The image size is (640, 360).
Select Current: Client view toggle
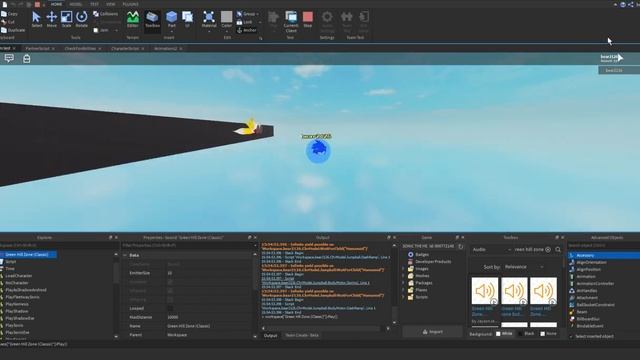[x=291, y=21]
